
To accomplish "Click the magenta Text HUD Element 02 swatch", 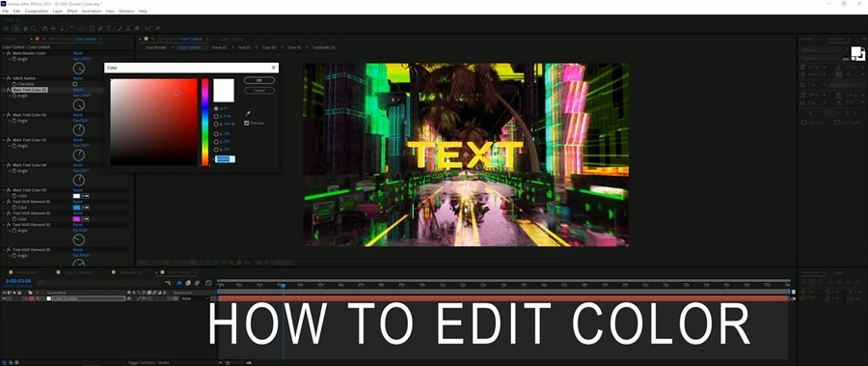I will [76, 219].
